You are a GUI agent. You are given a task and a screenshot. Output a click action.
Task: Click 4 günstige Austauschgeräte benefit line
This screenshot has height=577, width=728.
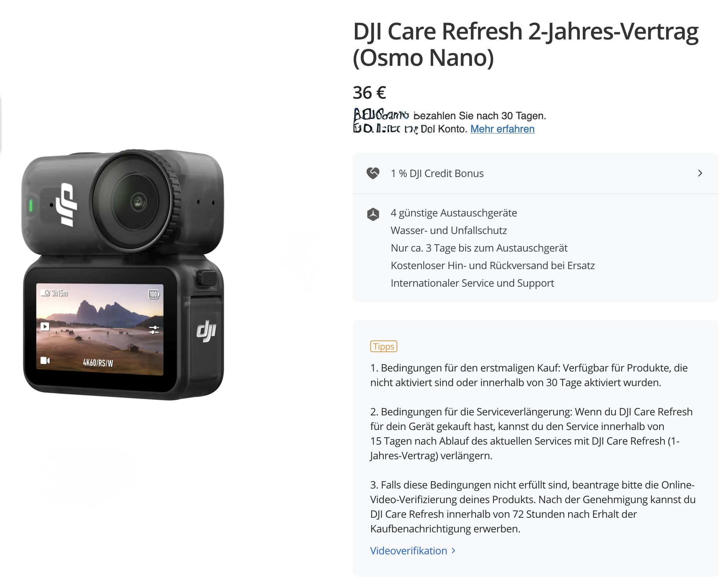[x=454, y=213]
